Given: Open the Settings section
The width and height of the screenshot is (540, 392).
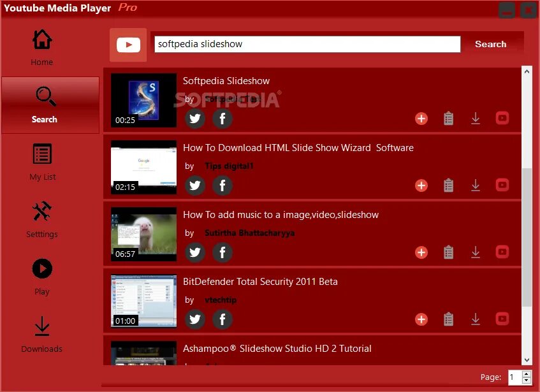Looking at the screenshot, I should tap(42, 219).
